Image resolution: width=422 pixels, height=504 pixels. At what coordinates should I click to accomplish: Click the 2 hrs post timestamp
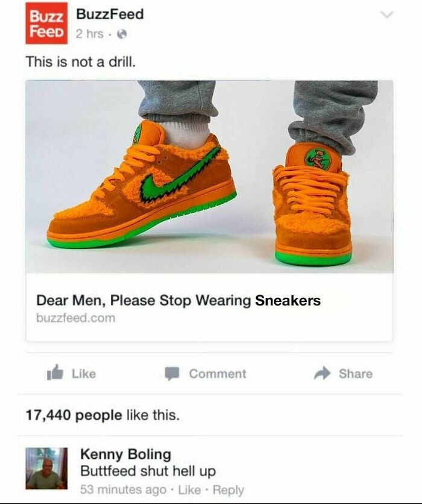(90, 34)
